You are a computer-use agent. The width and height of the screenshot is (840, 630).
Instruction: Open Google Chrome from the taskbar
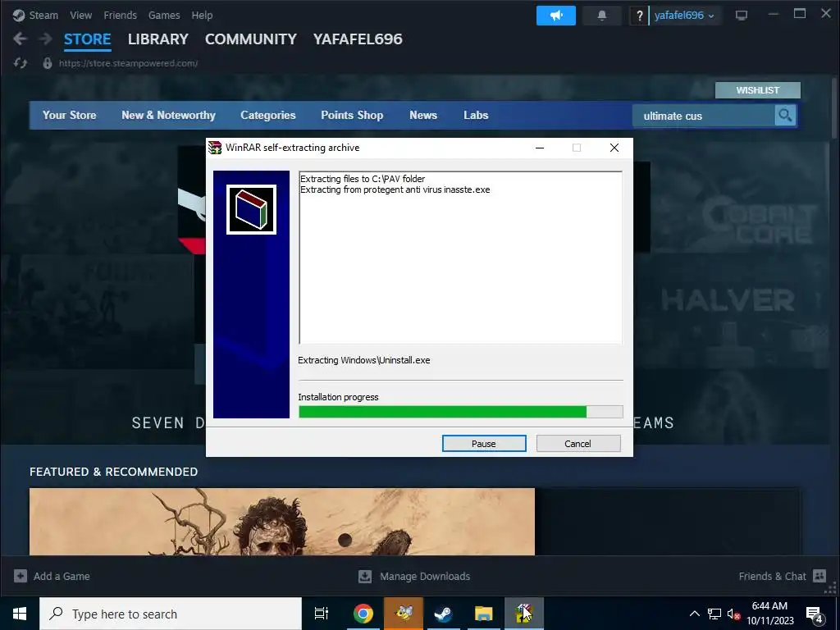(x=363, y=614)
